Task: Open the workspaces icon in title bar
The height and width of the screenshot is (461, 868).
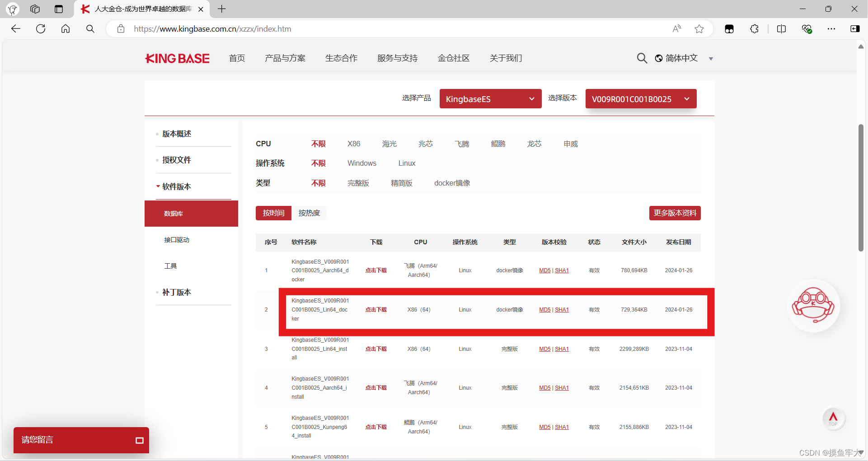Action: click(35, 9)
